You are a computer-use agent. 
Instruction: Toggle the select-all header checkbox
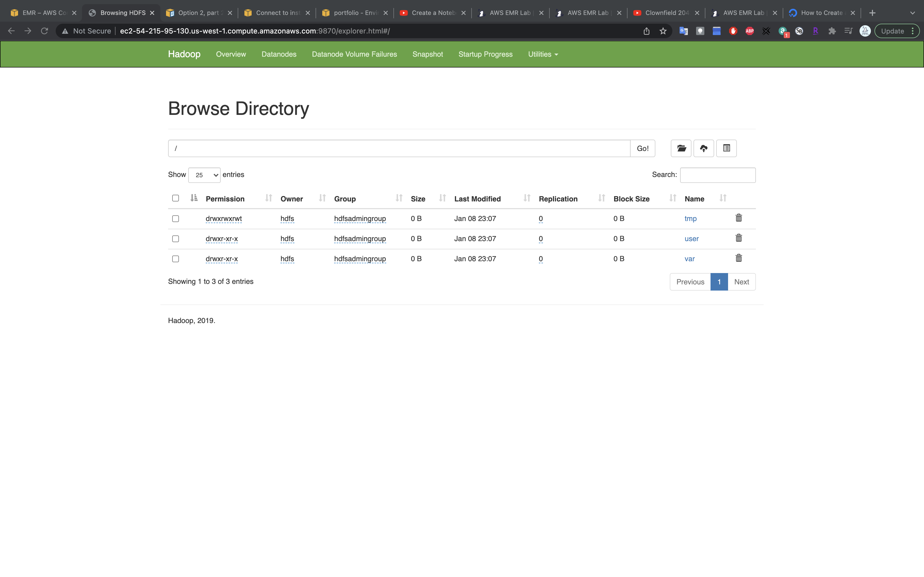tap(176, 198)
